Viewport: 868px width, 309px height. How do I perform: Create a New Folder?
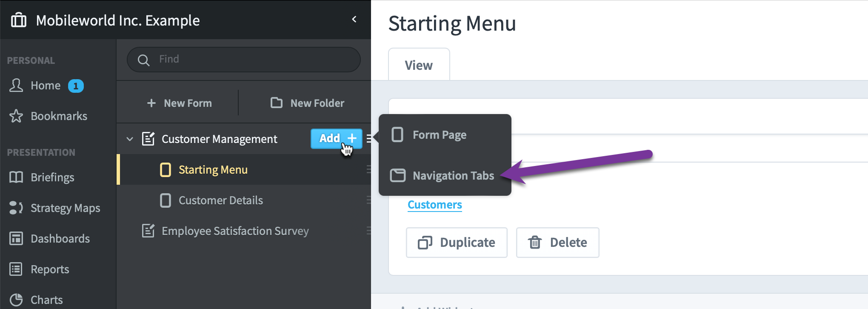[308, 103]
